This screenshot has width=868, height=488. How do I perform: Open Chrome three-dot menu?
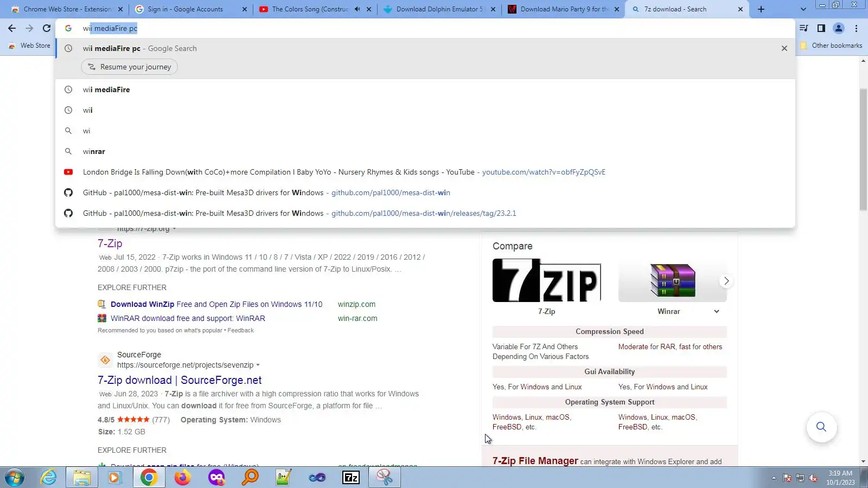[x=857, y=28]
